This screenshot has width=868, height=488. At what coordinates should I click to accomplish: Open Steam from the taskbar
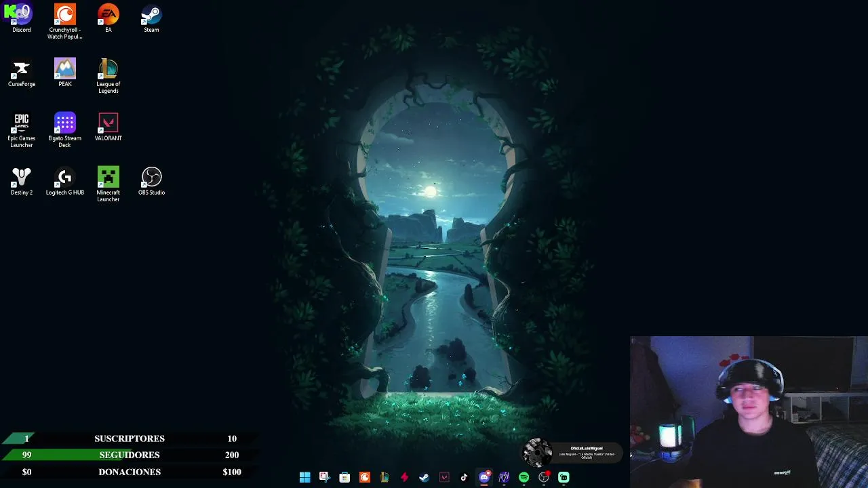tap(424, 477)
